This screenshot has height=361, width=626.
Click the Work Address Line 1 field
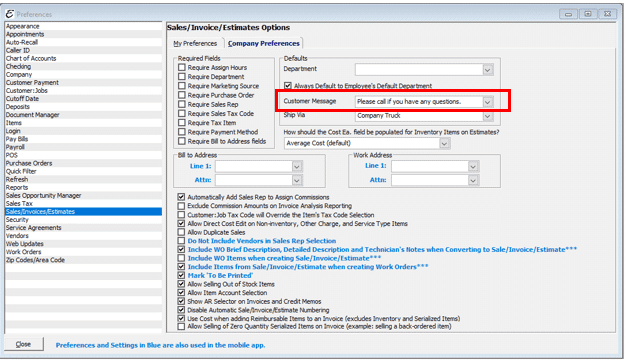[430, 166]
